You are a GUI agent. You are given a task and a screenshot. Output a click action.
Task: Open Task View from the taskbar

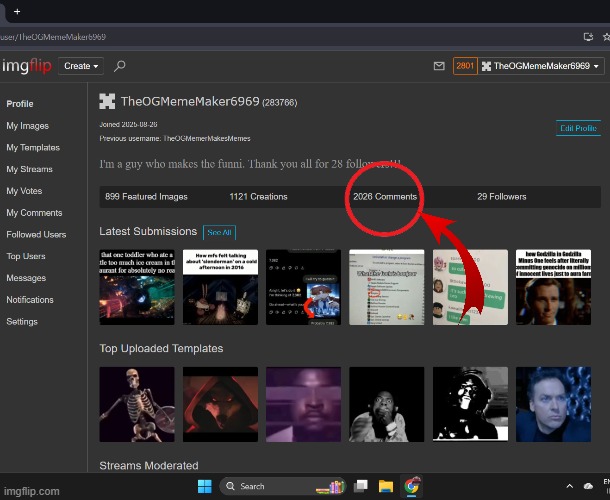click(x=361, y=486)
